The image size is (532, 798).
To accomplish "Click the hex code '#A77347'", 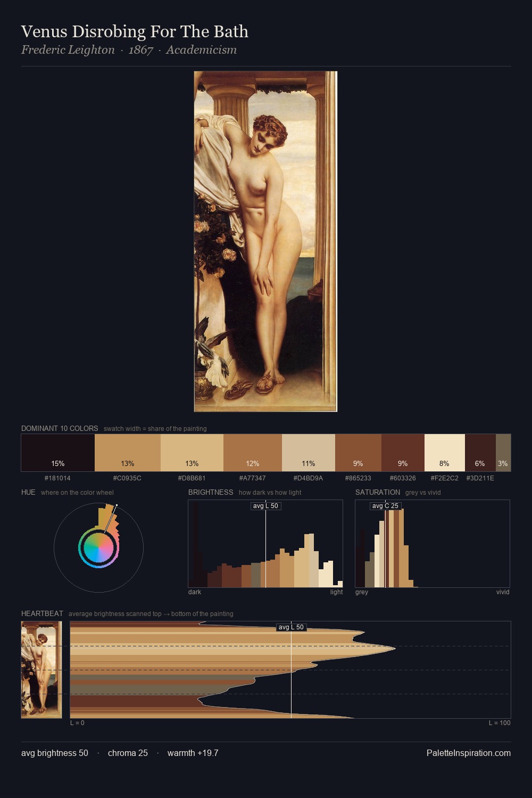I will [252, 478].
